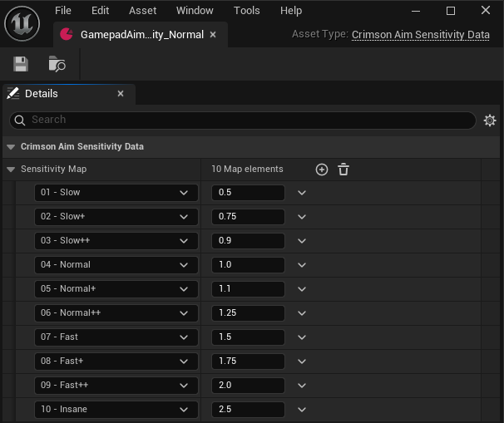Open the Tools menu
The image size is (504, 423).
[x=246, y=11]
